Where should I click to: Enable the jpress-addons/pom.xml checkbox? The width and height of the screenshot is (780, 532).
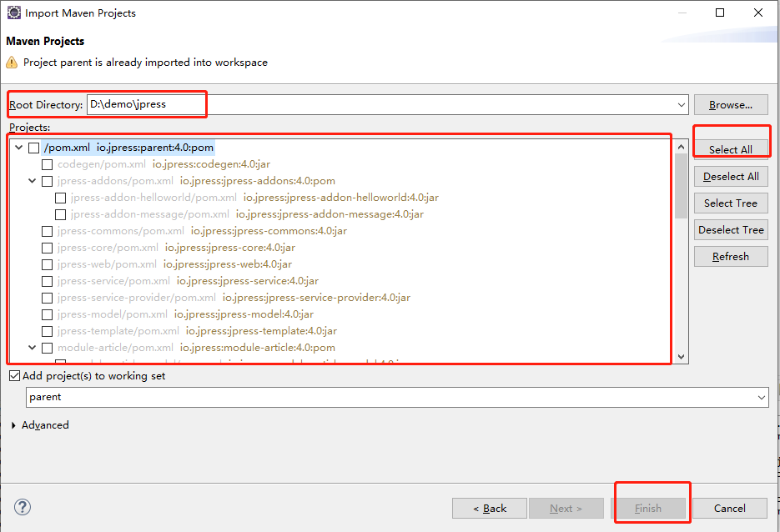48,181
